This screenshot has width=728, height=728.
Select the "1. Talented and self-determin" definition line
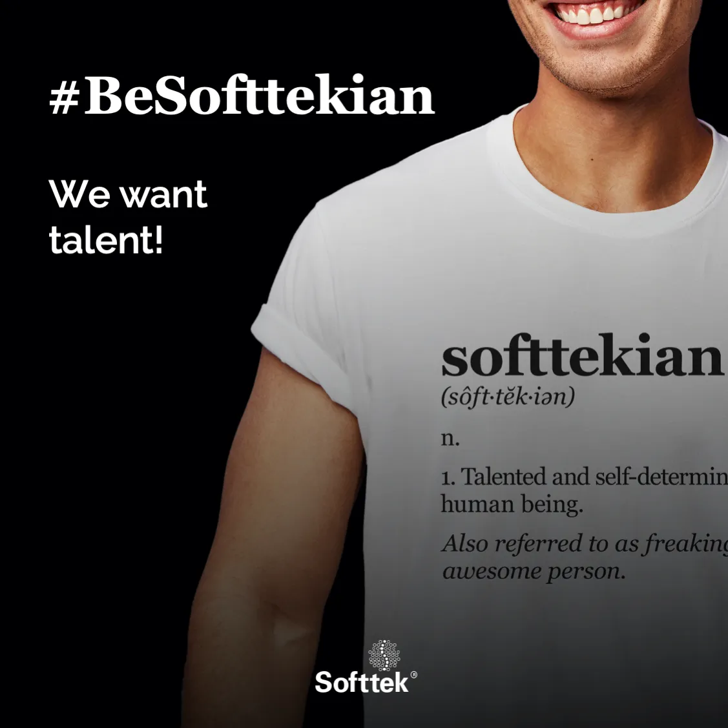[584, 477]
